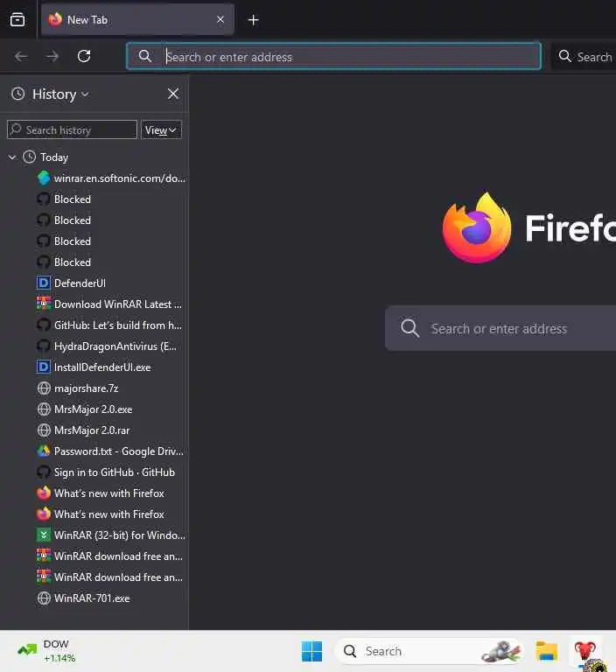Image resolution: width=616 pixels, height=672 pixels.
Task: Open Download WinRAR Latest history entry
Action: [x=109, y=304]
